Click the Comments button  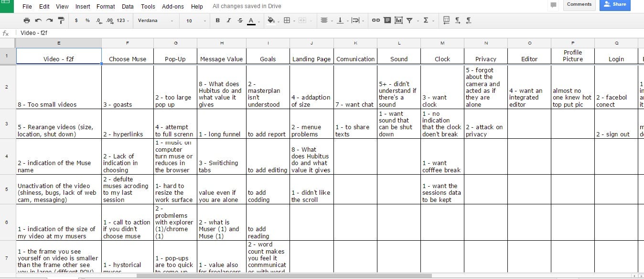pos(579,4)
